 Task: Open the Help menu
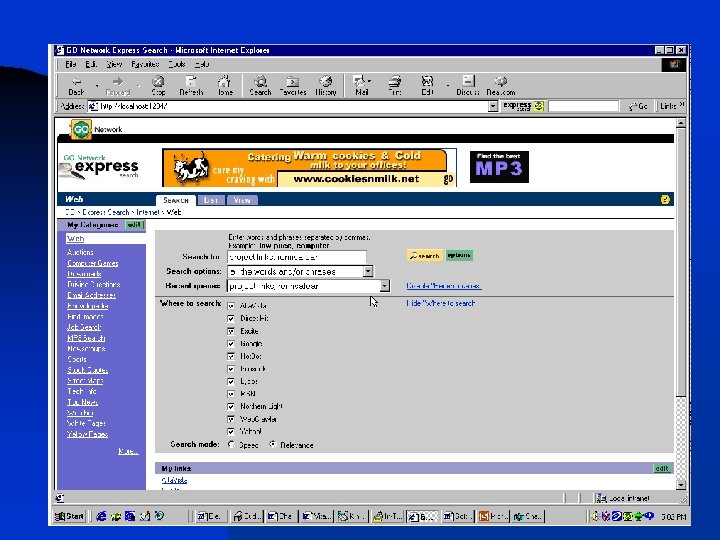pyautogui.click(x=202, y=64)
